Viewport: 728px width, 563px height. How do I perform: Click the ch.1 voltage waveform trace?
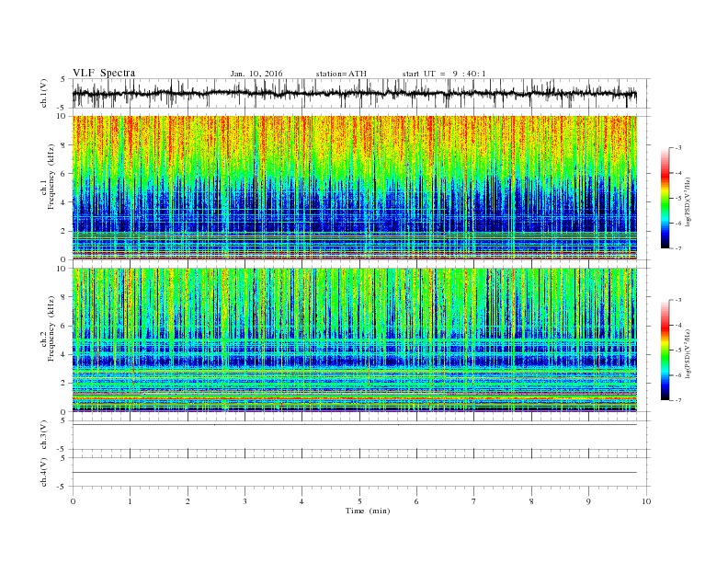[x=354, y=93]
